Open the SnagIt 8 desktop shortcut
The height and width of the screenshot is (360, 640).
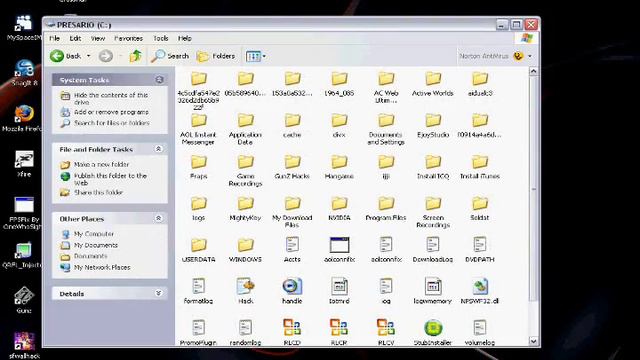[24, 73]
